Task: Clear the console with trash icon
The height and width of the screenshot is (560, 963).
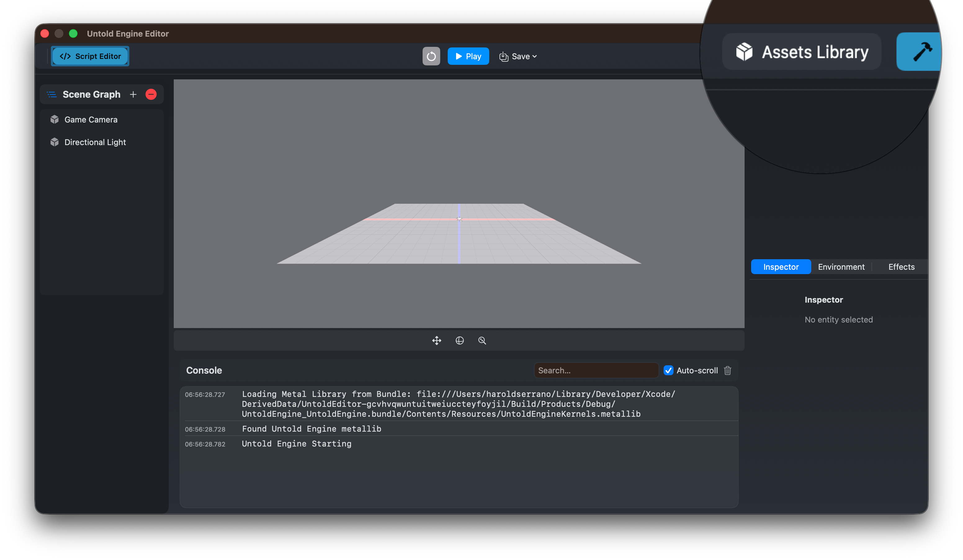Action: tap(727, 370)
